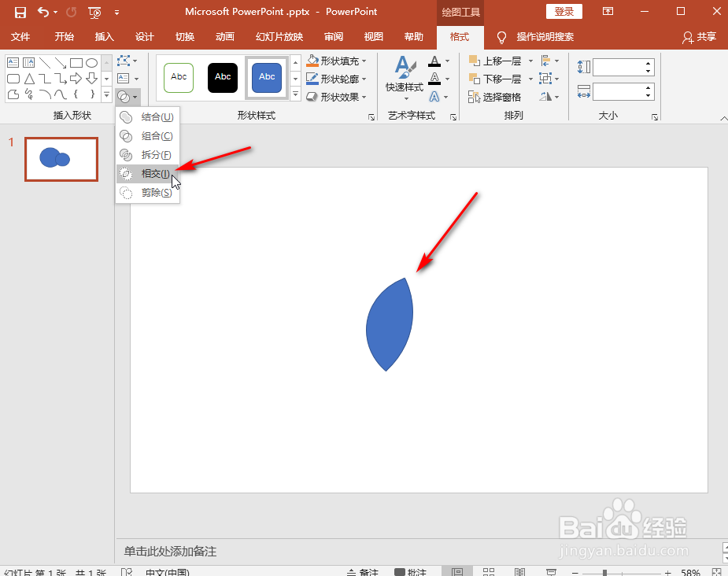Open the Align objects dropdown
This screenshot has height=576, width=728.
[x=550, y=61]
